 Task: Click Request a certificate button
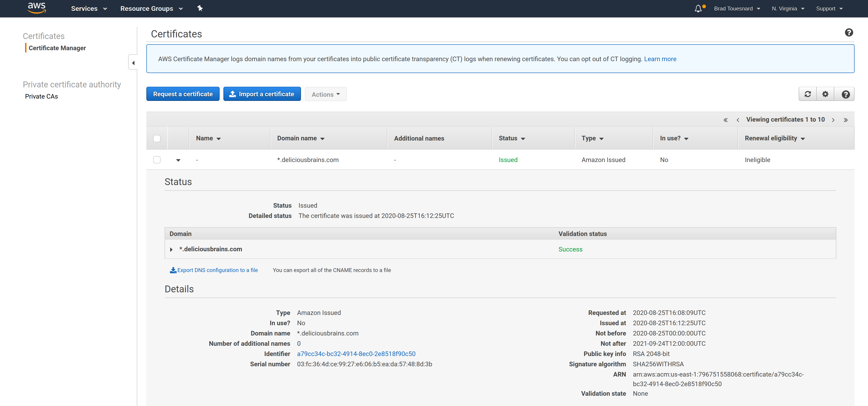[x=183, y=94]
